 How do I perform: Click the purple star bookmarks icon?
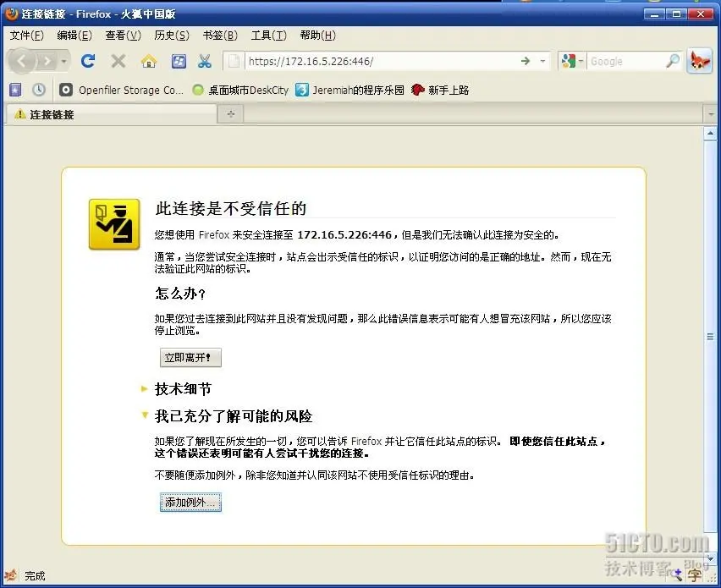click(15, 90)
